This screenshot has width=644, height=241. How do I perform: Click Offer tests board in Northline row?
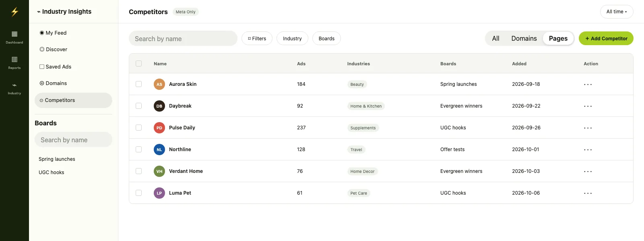click(452, 150)
